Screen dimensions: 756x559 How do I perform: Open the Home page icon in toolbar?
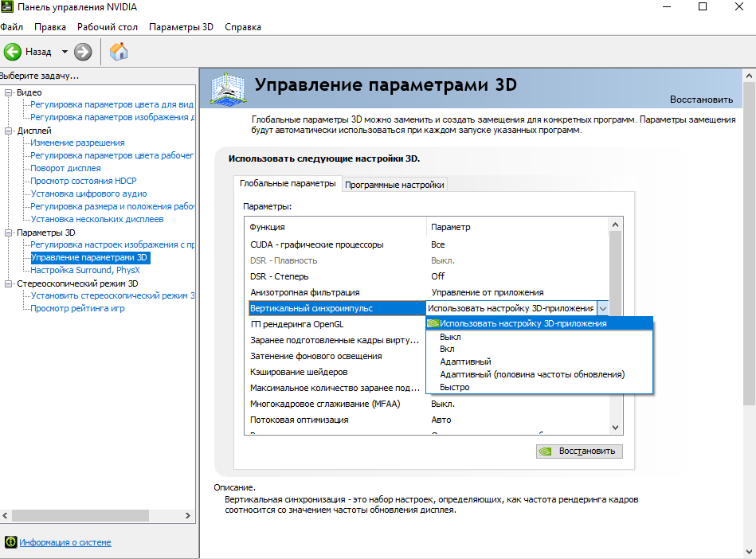click(119, 52)
